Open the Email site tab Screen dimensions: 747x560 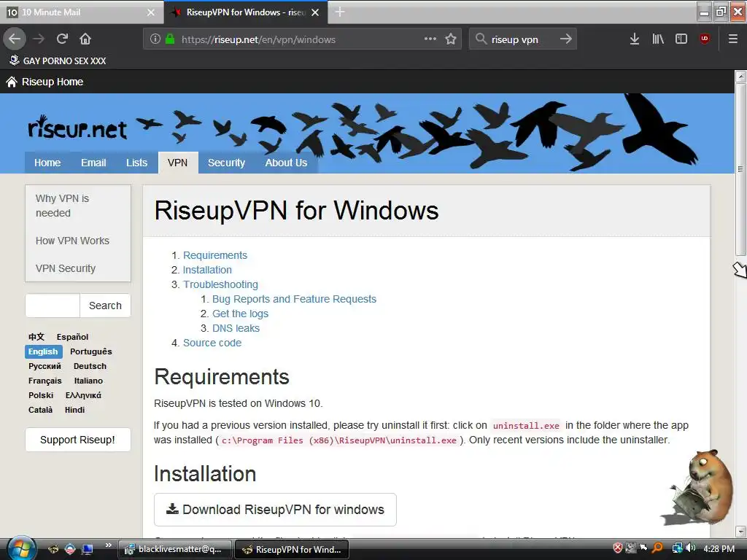pyautogui.click(x=93, y=163)
